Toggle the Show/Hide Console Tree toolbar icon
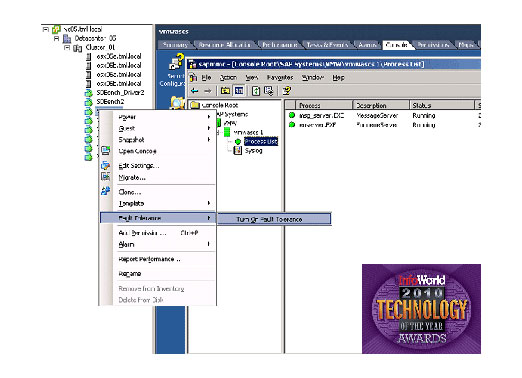 [x=239, y=91]
